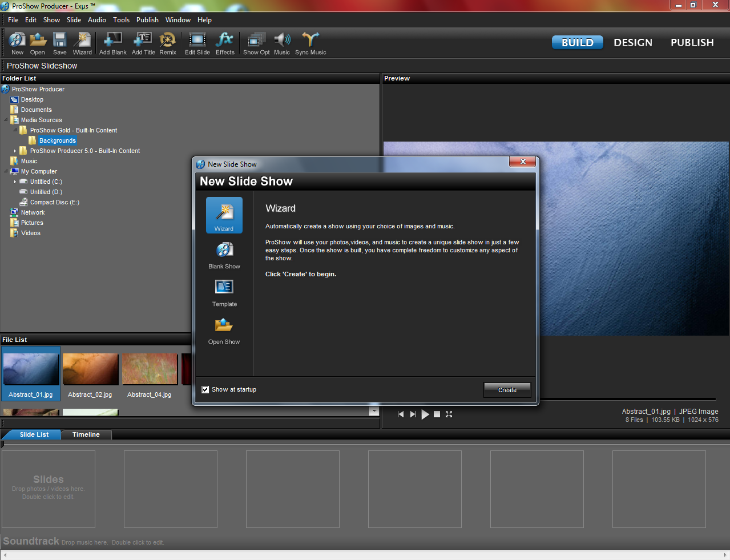Screen dimensions: 730x560
Task: Switch to the Timeline tab
Action: click(86, 434)
